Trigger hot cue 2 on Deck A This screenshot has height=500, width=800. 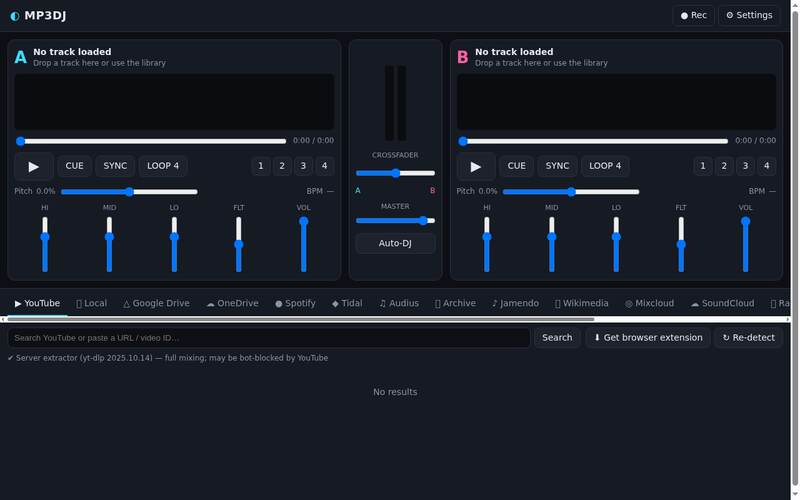(x=282, y=166)
